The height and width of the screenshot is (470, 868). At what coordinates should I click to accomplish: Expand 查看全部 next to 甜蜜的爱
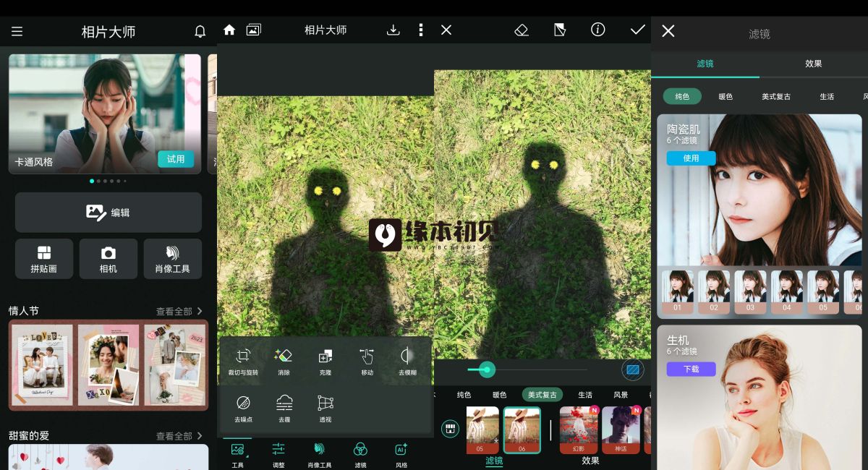(179, 436)
